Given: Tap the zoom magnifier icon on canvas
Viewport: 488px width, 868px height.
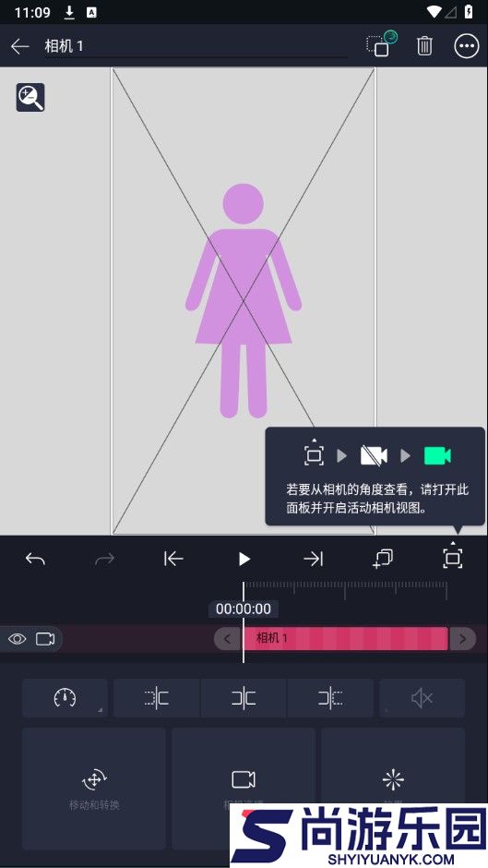Looking at the screenshot, I should [x=30, y=98].
